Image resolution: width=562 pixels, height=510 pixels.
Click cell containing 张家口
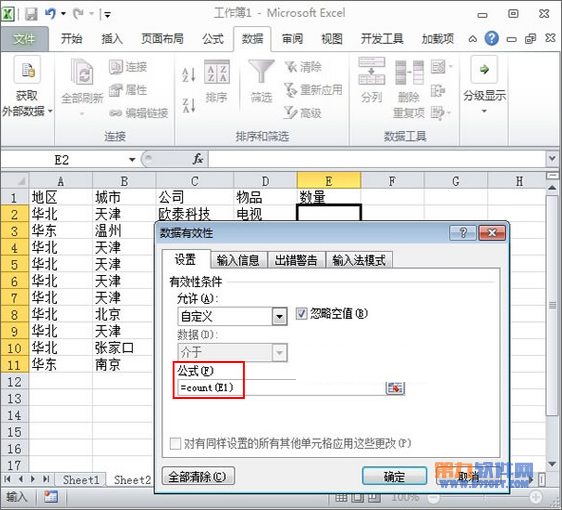(124, 347)
